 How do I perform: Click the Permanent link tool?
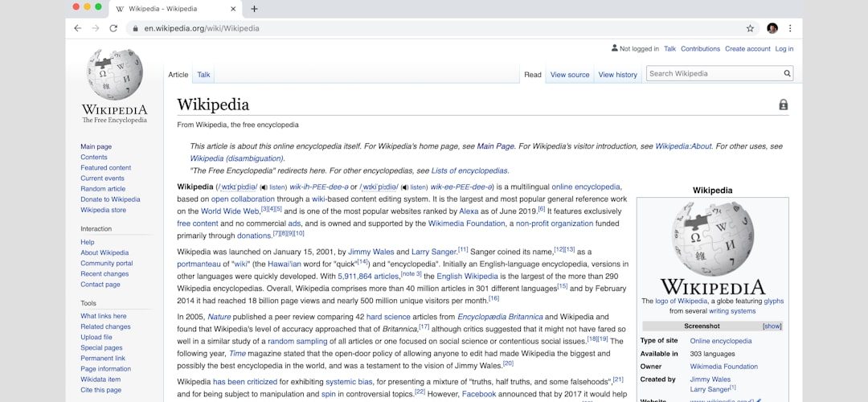[x=103, y=359]
